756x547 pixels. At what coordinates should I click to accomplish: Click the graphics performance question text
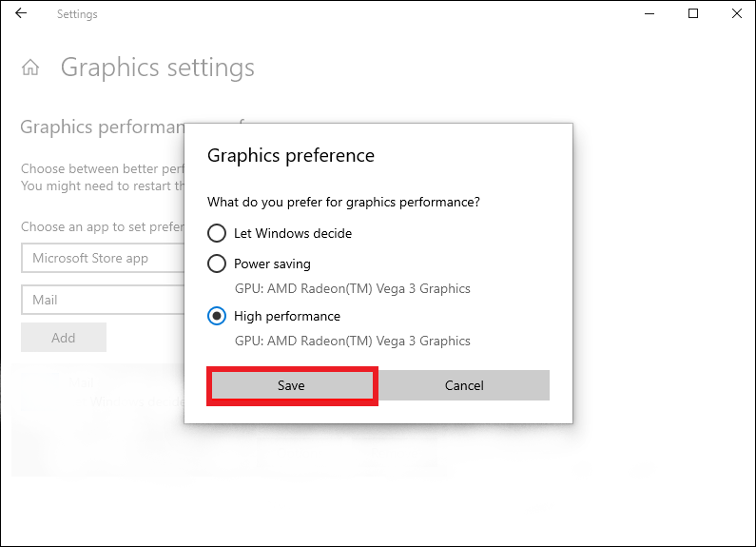pos(343,203)
